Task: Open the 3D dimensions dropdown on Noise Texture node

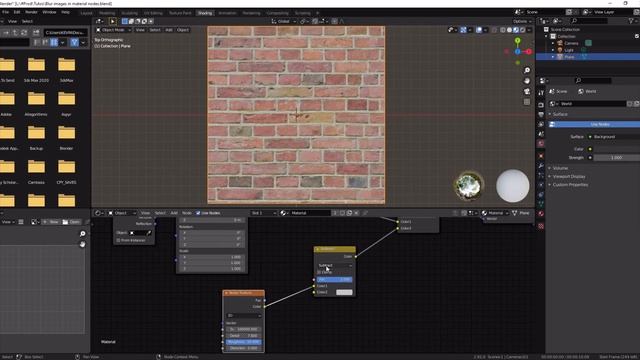Action: point(244,316)
